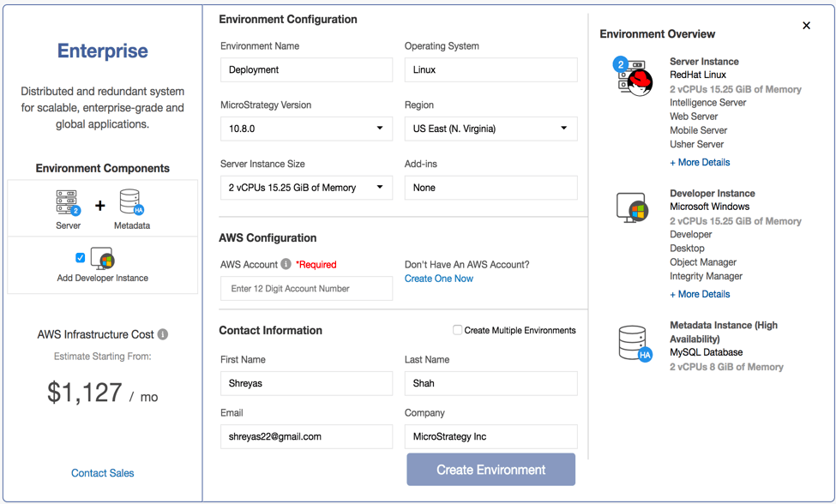Enable Create Multiple Environments checkbox
836x504 pixels.
[457, 330]
